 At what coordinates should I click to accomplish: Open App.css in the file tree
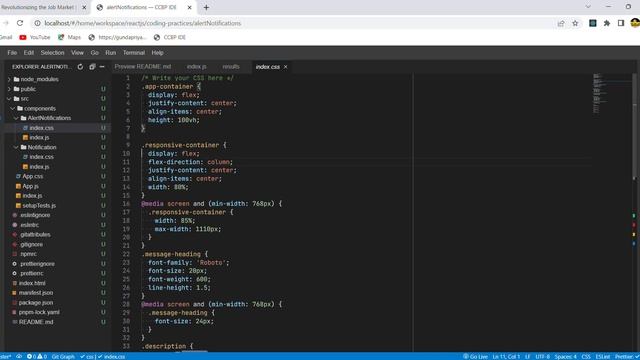pyautogui.click(x=33, y=176)
